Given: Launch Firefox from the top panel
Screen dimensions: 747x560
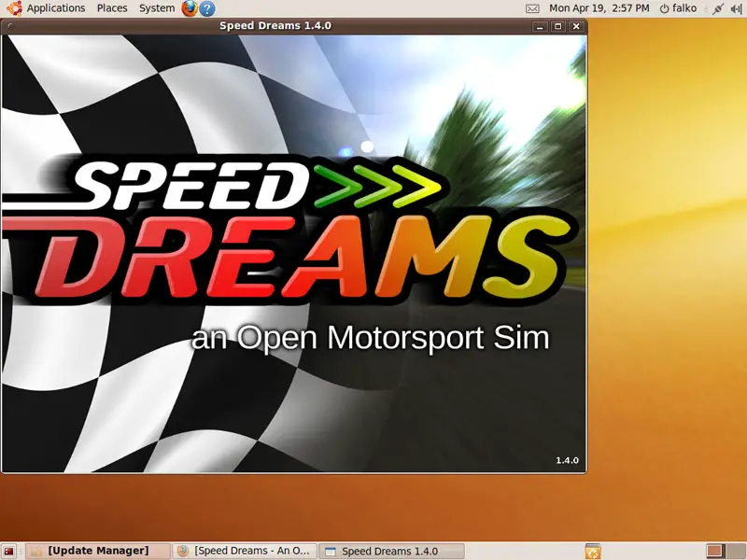Looking at the screenshot, I should click(x=190, y=8).
